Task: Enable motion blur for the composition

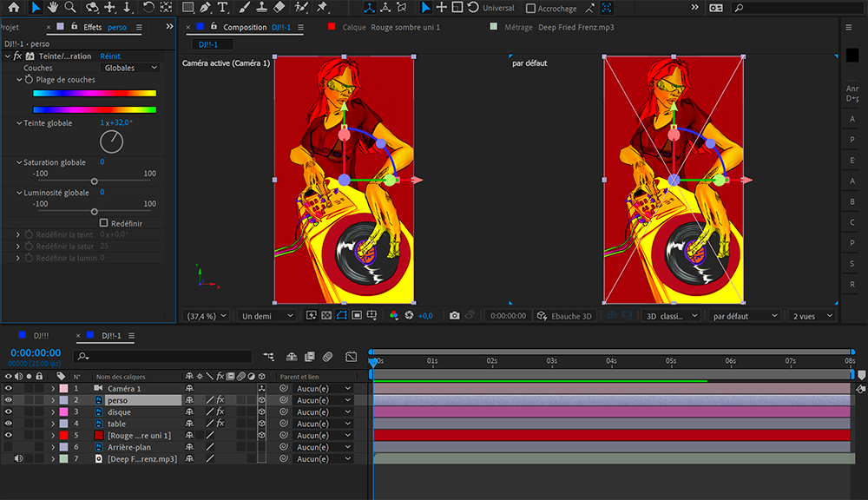Action: (x=328, y=357)
